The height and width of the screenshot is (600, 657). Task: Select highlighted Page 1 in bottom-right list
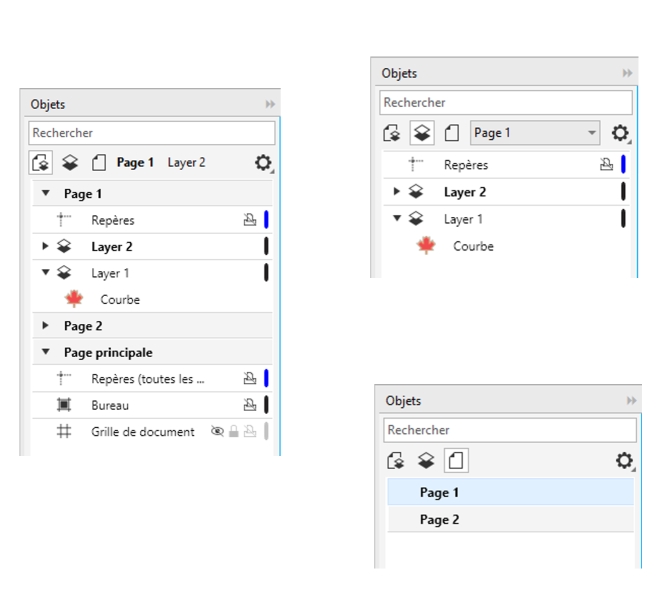tap(439, 492)
